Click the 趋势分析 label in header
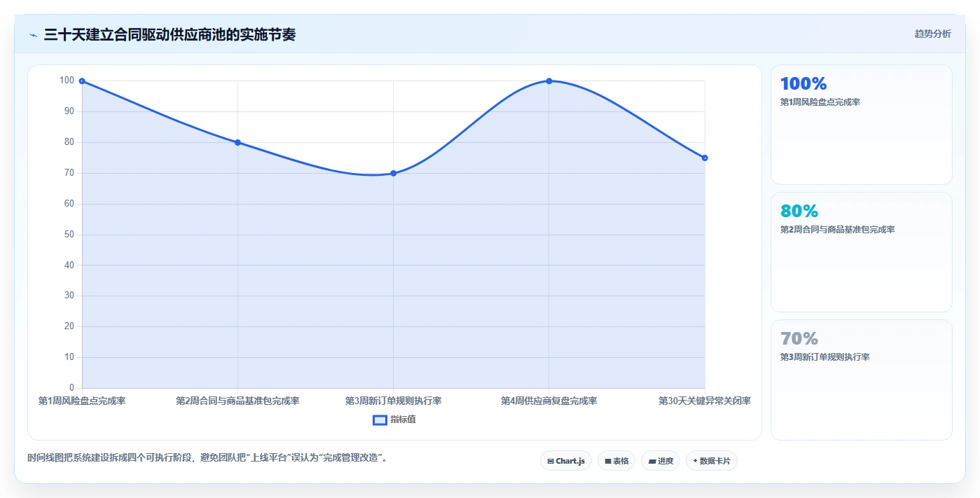 (932, 34)
